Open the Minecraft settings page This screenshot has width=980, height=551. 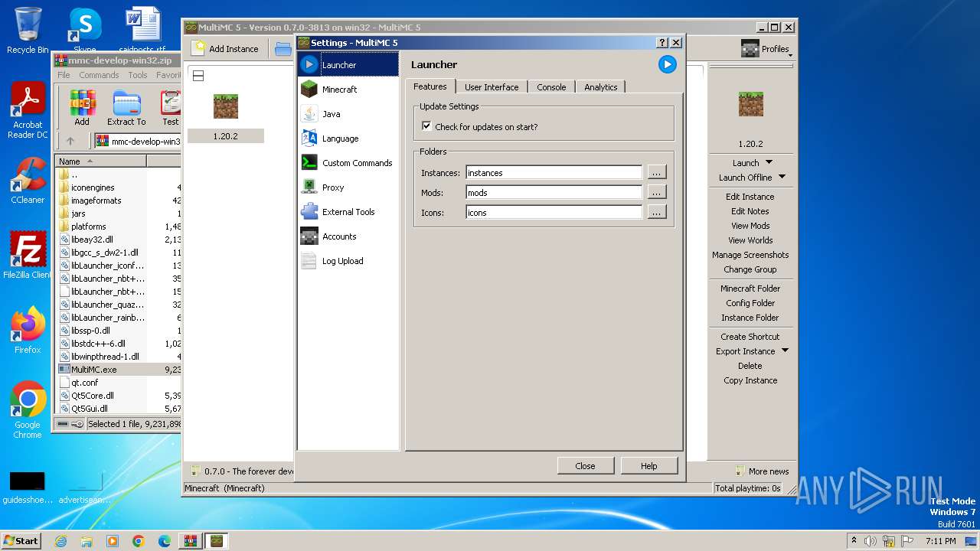[x=348, y=90]
